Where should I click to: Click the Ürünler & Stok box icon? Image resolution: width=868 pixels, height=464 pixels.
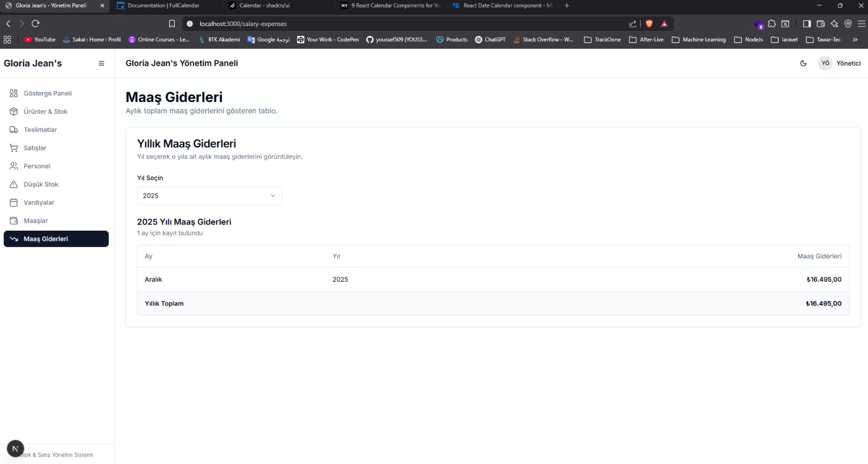pos(14,111)
